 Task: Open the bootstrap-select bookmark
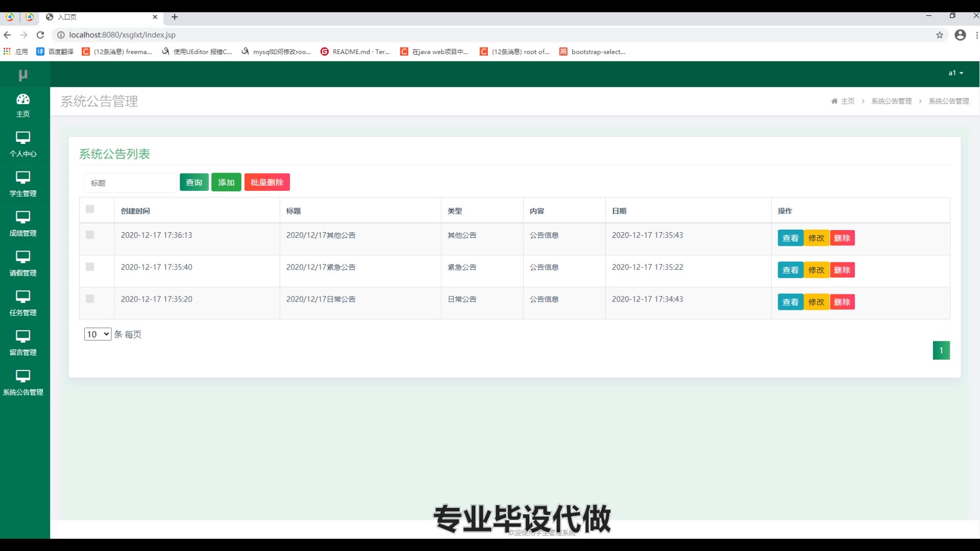593,52
